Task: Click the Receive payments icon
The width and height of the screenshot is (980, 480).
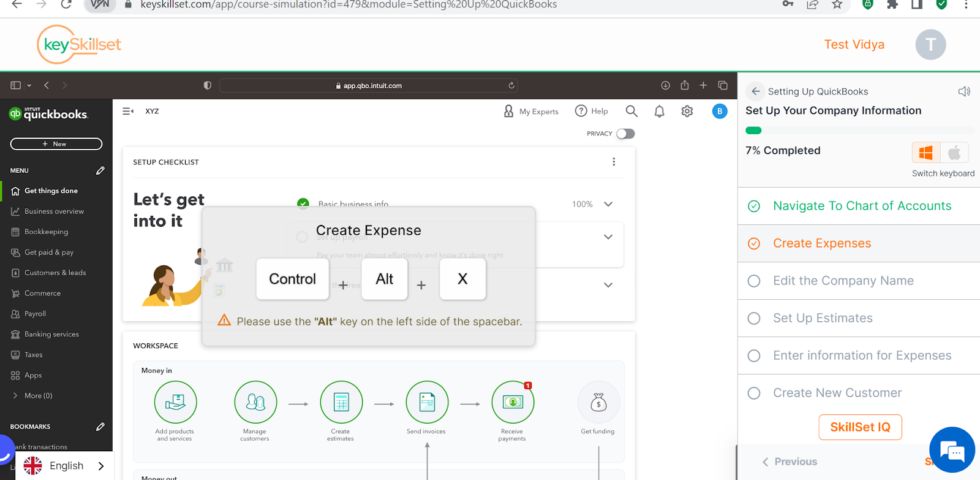Action: [513, 402]
